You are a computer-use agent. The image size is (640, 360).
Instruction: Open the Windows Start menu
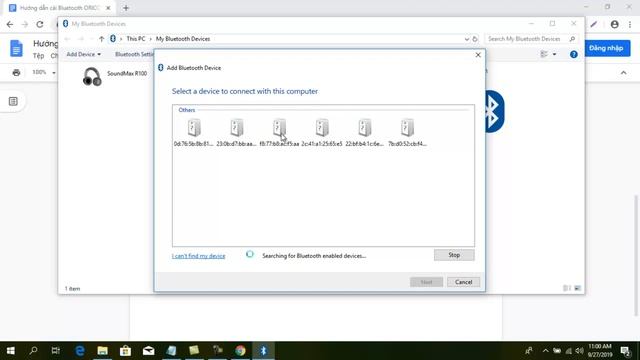click(11, 351)
